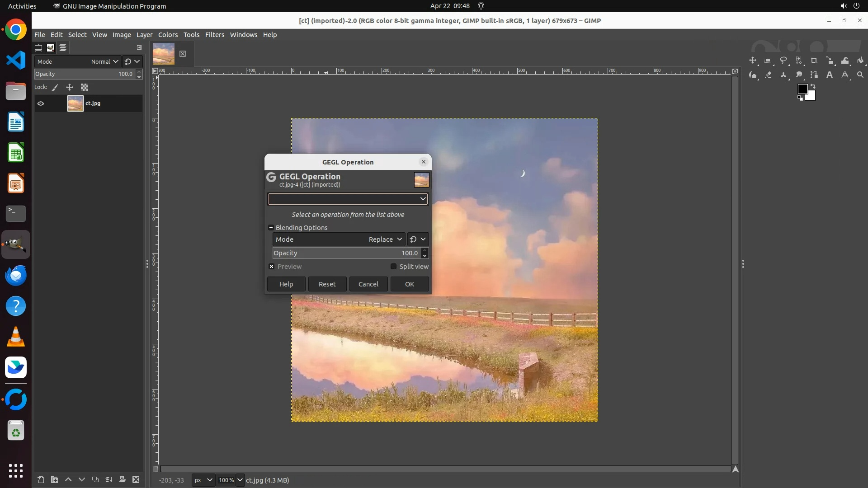Select the Zoom magnifier tool

coord(860,75)
